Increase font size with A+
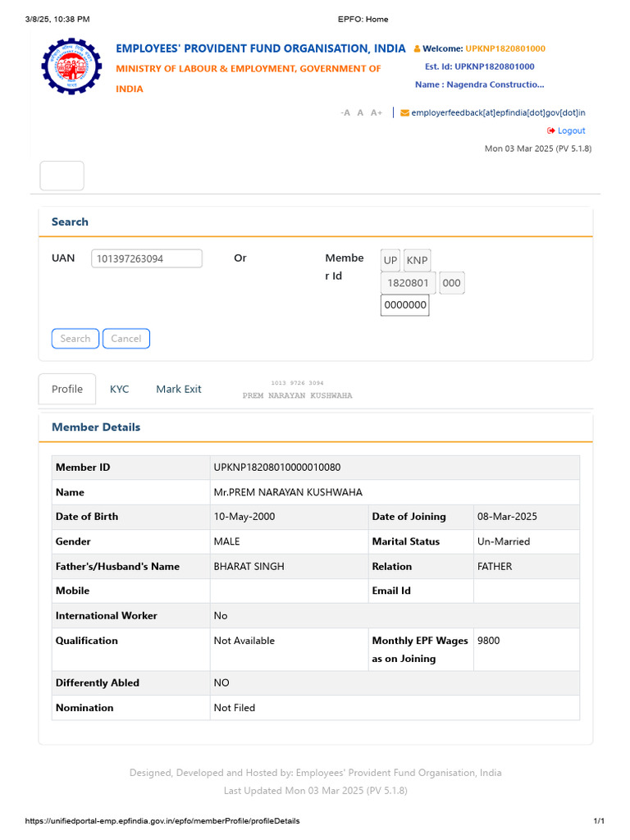Viewport: 630px width, 840px height. (377, 113)
